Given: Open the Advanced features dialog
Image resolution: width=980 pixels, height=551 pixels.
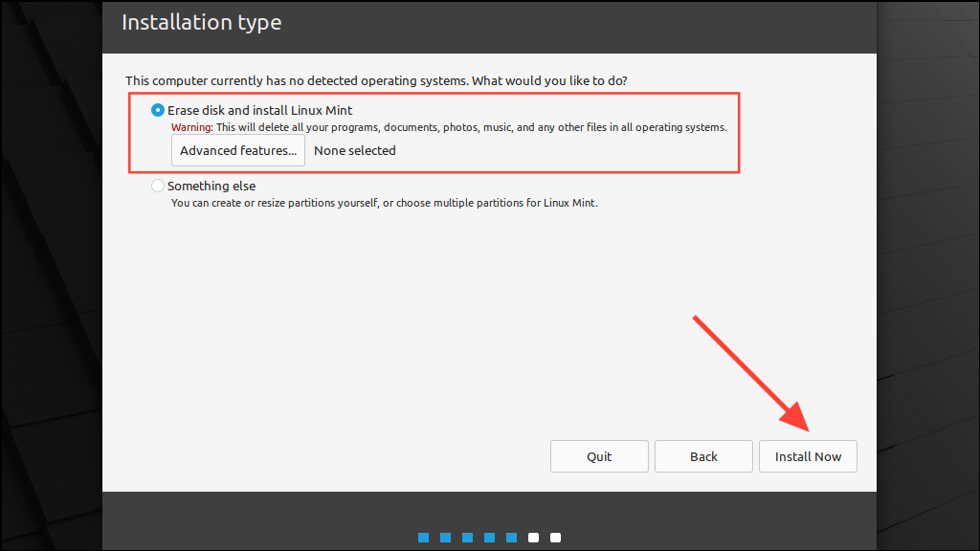Looking at the screenshot, I should 237,150.
